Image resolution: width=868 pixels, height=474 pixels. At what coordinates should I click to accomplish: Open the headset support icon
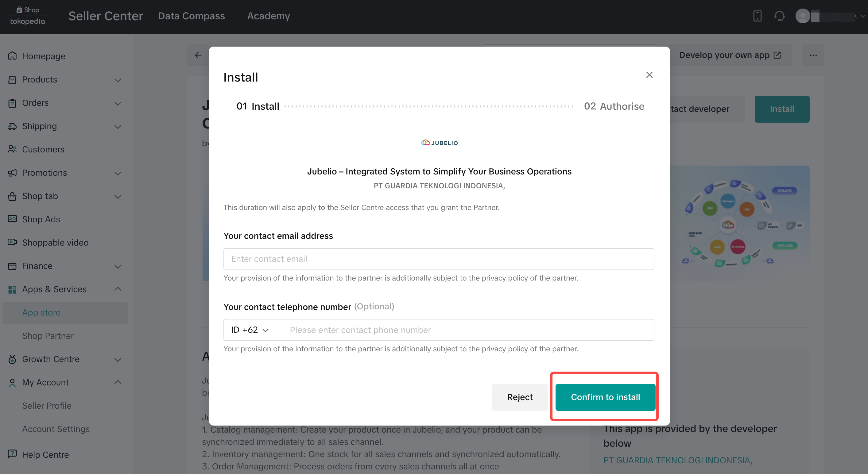[779, 16]
